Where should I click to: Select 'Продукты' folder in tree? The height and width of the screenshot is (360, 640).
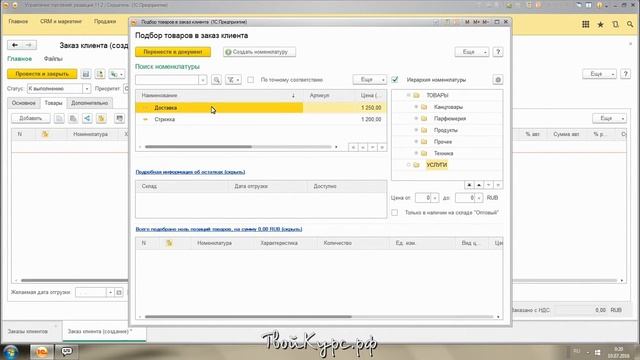click(x=446, y=130)
